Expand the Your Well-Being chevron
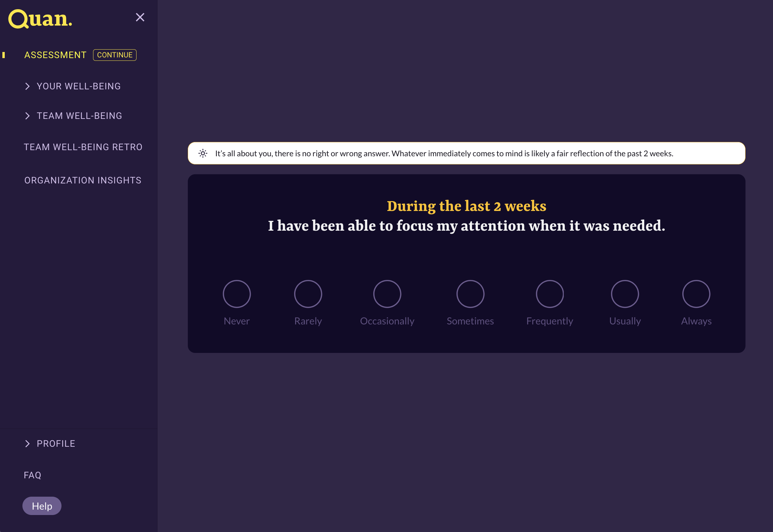This screenshot has width=773, height=532. [x=28, y=86]
